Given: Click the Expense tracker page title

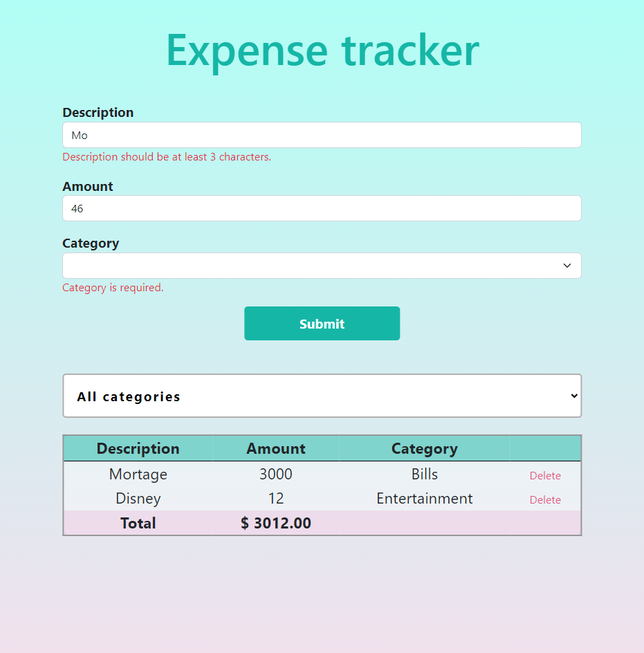Looking at the screenshot, I should 322,50.
